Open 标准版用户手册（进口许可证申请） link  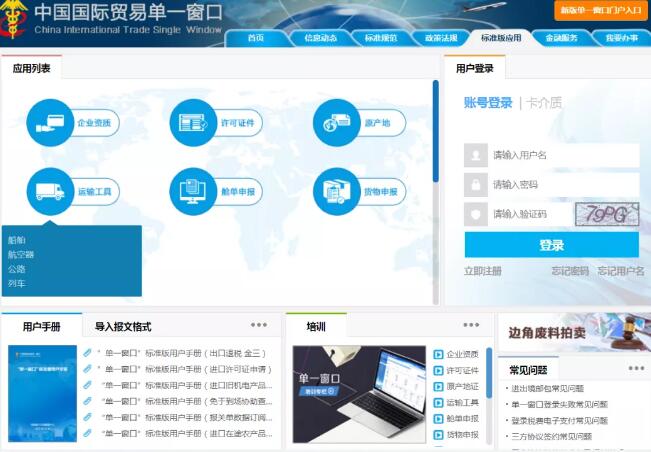185,369
